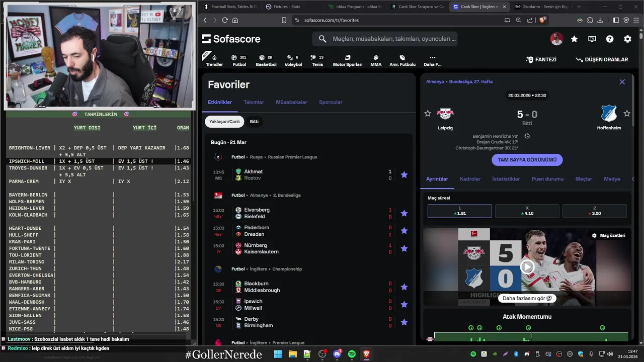The image size is (644, 362).
Task: Toggle the browser sidebar panel
Action: [x=616, y=20]
